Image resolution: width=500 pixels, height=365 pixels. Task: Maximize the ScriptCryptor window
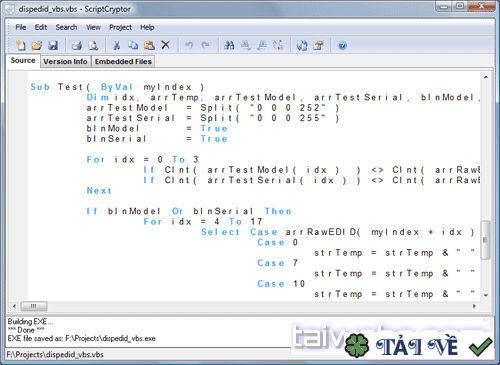460,6
